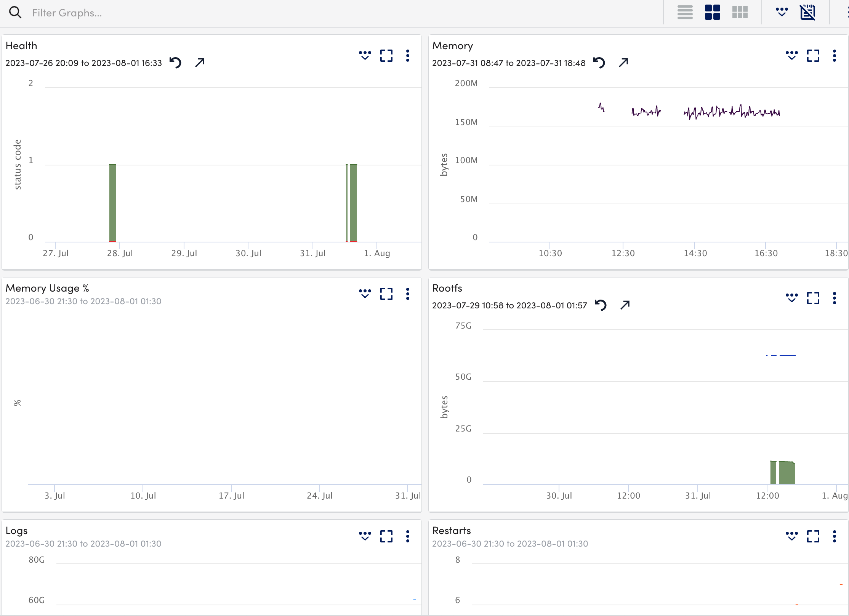
Task: Reset zoom on Health graph
Action: coord(176,63)
